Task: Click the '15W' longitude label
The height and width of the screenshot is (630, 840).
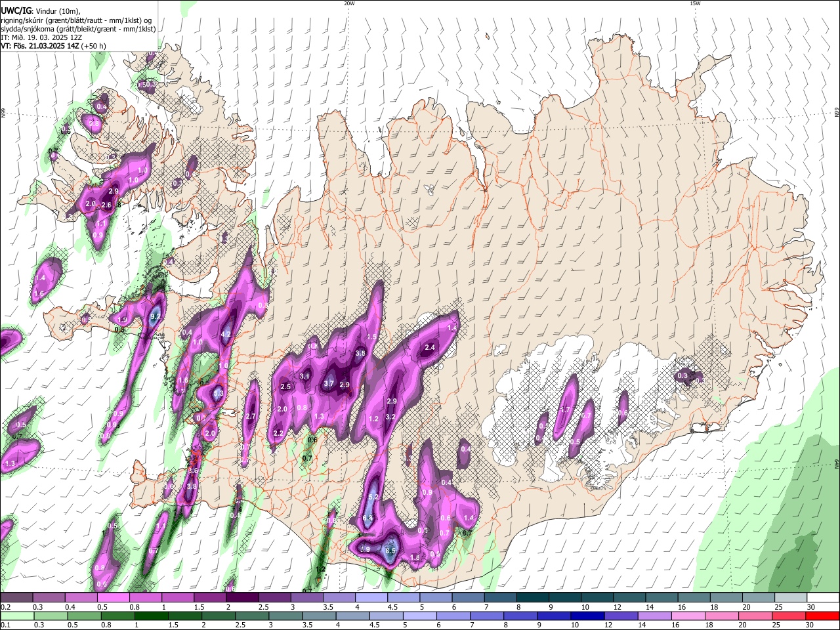Action: pos(695,3)
